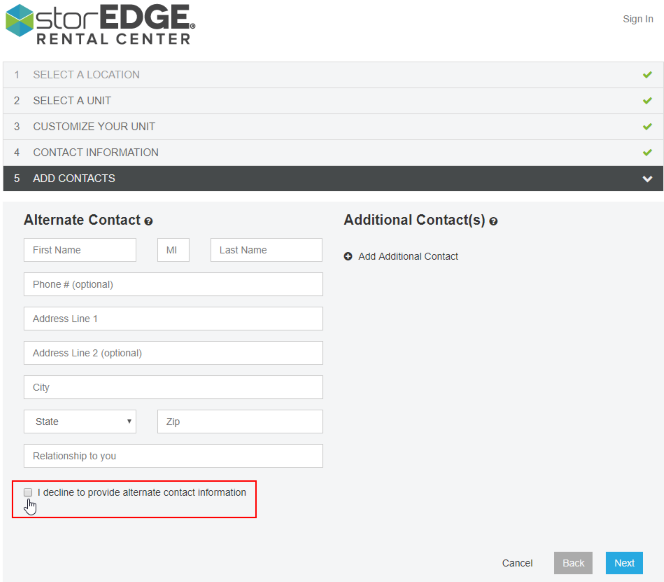
Task: Click the Contact Information green checkmark
Action: tap(647, 153)
